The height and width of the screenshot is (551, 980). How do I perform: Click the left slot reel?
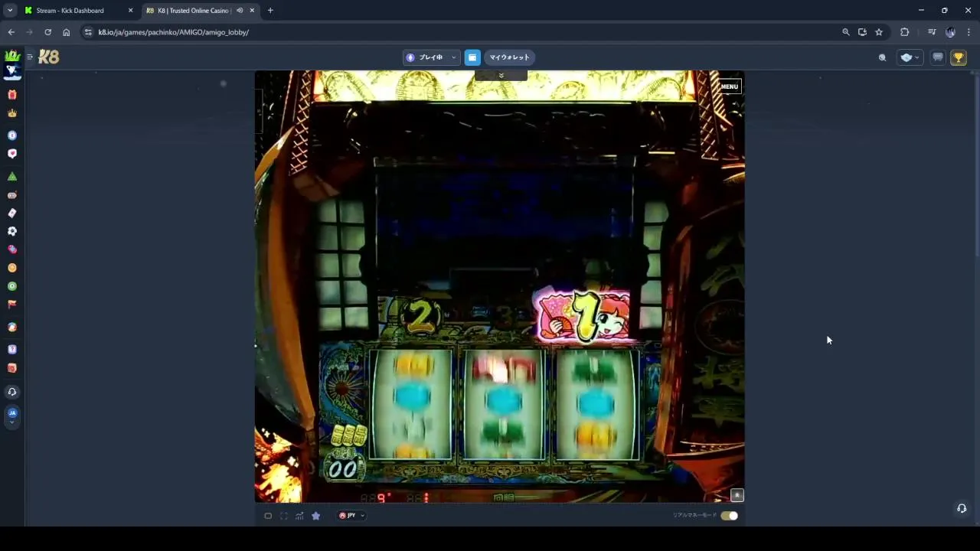410,404
